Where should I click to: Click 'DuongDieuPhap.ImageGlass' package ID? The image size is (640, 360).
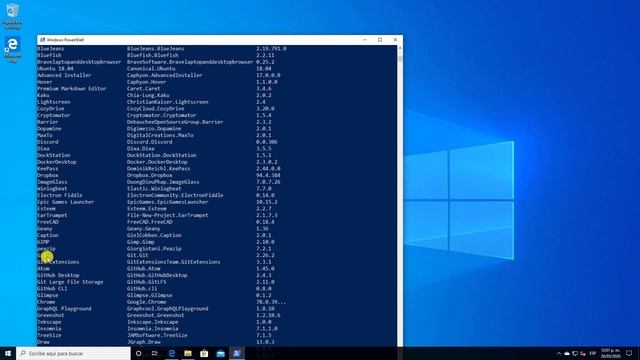pos(163,182)
